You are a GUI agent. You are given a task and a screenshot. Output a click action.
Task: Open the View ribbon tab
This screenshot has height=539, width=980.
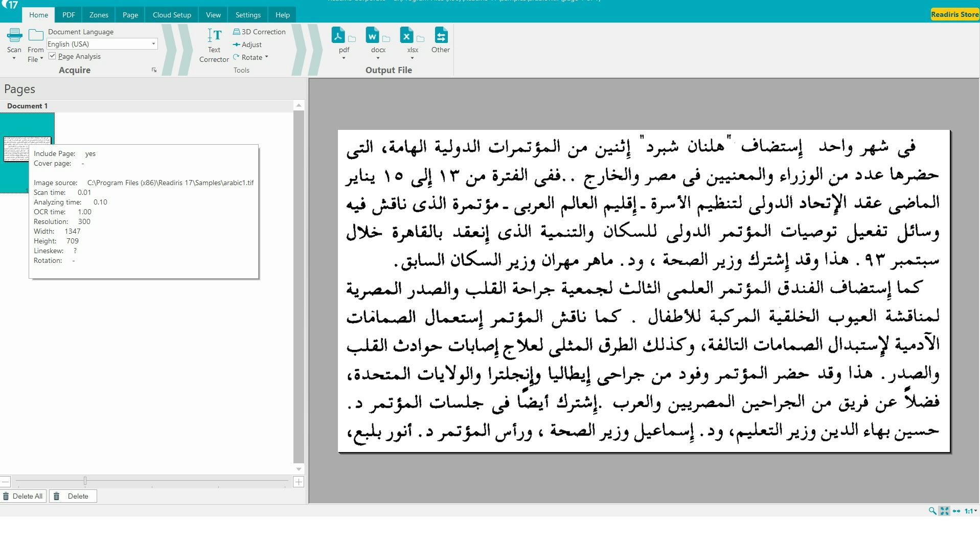click(213, 15)
